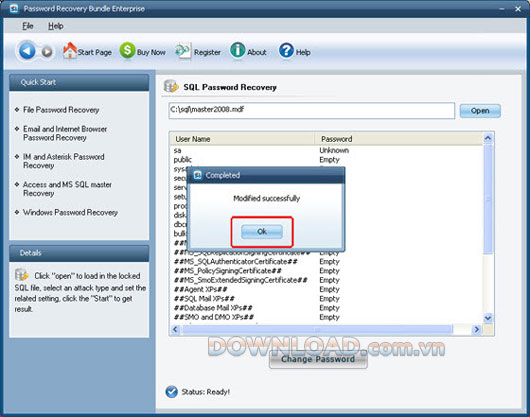Select ##MS_SmoExtendedSigningCertificate## row
The width and height of the screenshot is (530, 417).
[327, 280]
